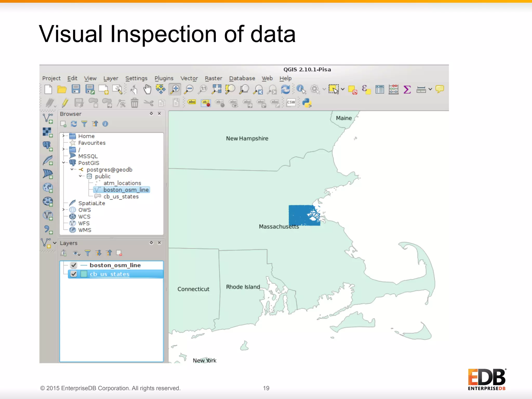Click Layers panel filter legend icon

point(88,253)
